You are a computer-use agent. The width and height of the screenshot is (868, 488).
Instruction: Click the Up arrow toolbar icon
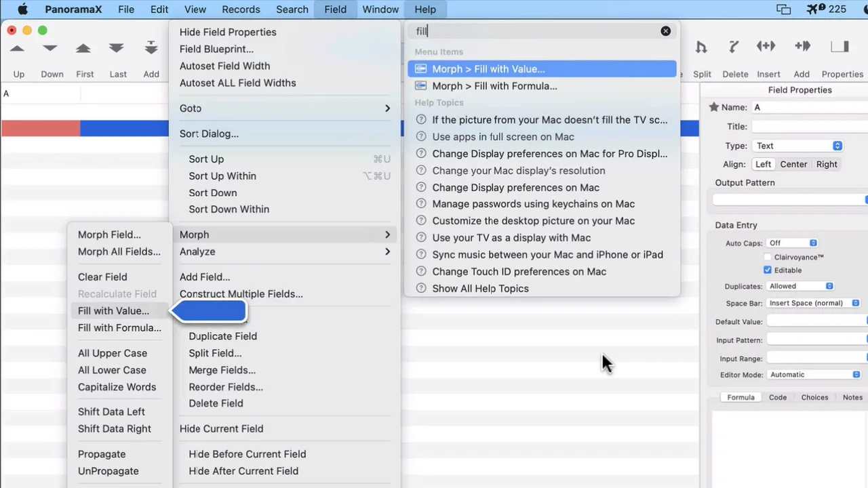(x=18, y=48)
